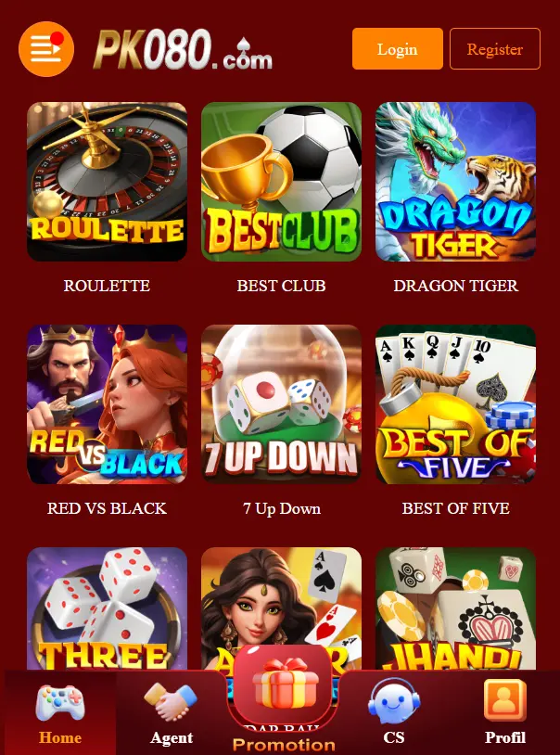Open the Jhandi game tile

coord(455,608)
